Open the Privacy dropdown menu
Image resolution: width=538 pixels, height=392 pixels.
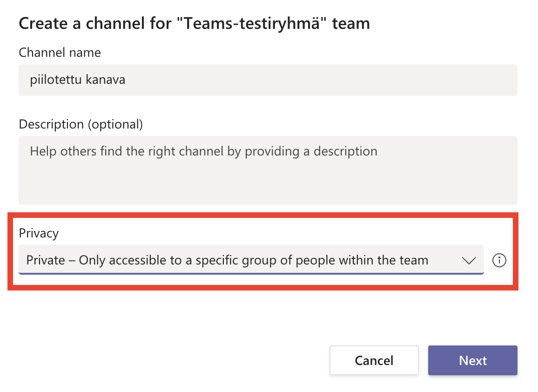click(251, 260)
